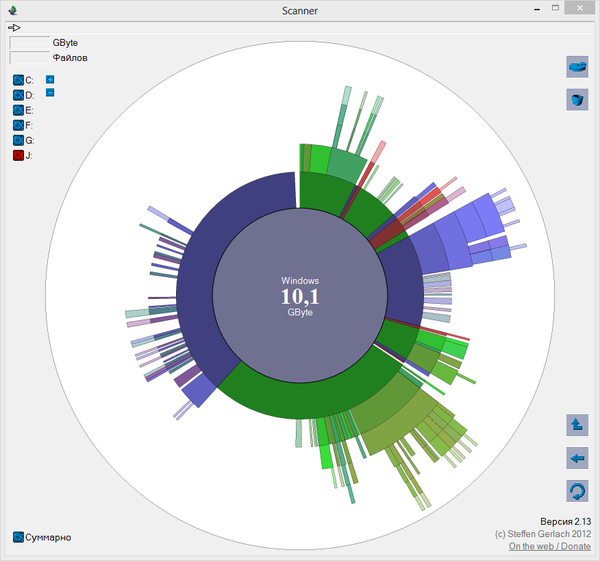Go up one folder level
This screenshot has width=600, height=561.
[x=577, y=425]
